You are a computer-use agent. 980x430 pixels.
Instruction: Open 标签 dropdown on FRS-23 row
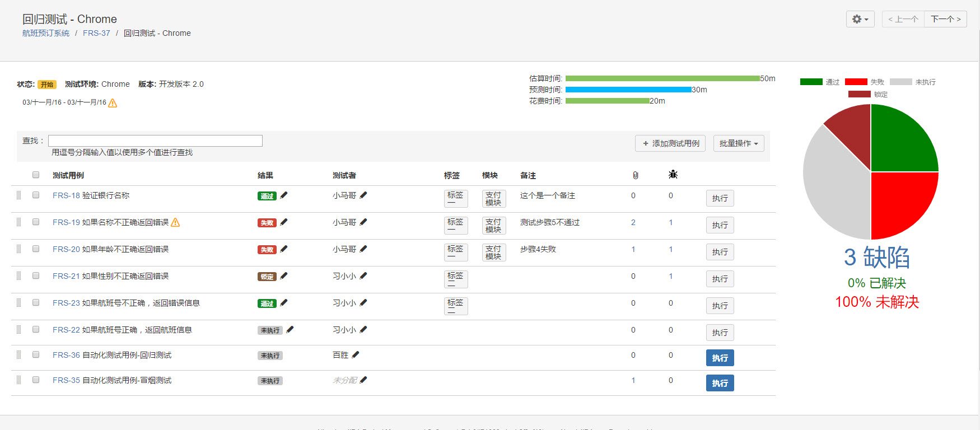point(456,306)
